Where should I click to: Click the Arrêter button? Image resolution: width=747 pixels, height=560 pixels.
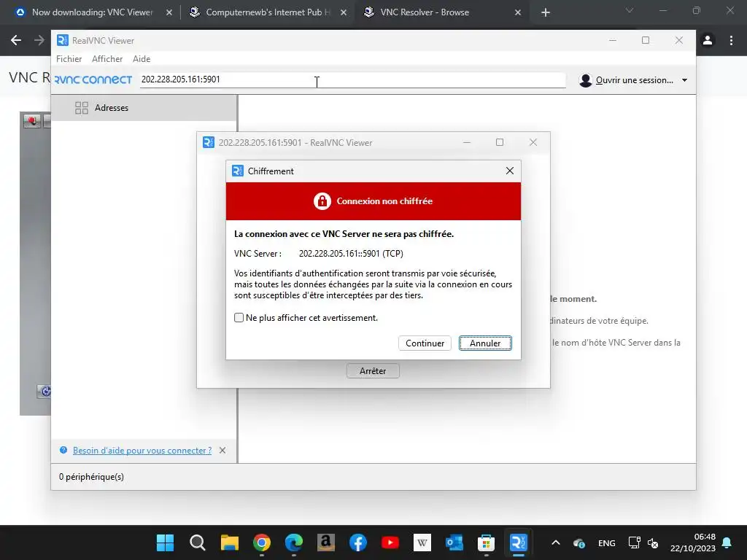pyautogui.click(x=373, y=371)
